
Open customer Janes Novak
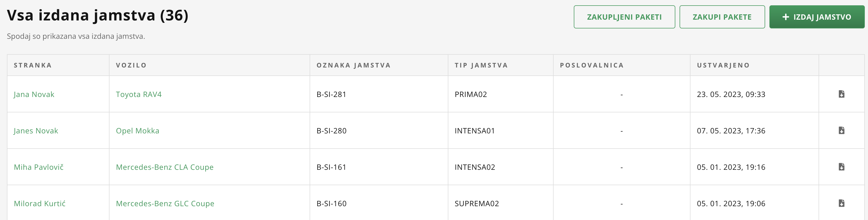(x=36, y=131)
